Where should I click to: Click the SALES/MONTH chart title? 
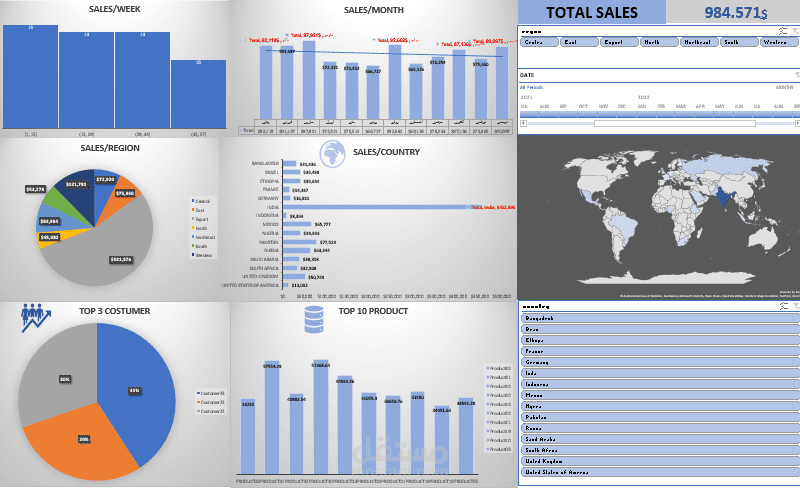(373, 10)
